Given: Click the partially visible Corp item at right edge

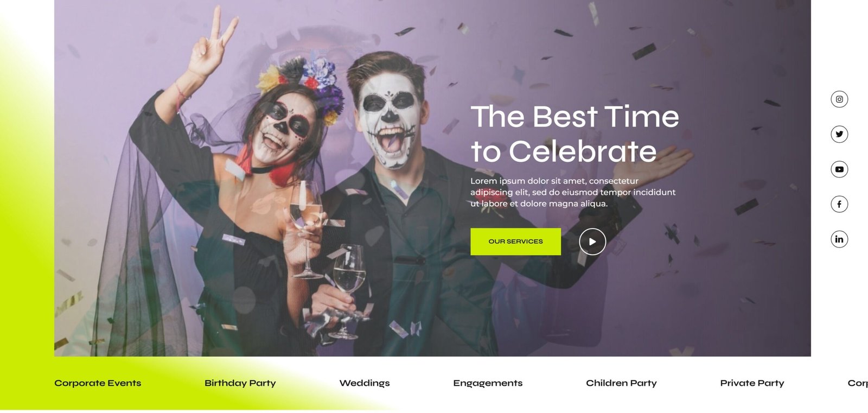Looking at the screenshot, I should 858,383.
